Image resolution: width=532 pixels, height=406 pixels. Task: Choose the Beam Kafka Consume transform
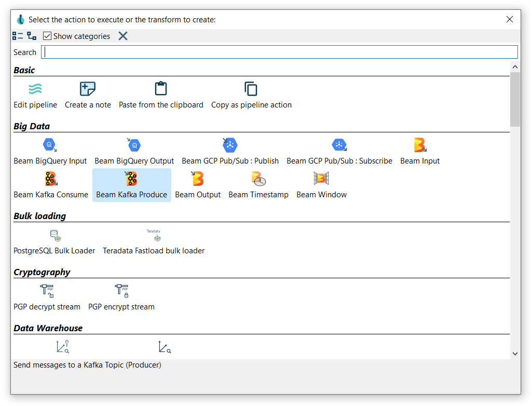(x=50, y=185)
